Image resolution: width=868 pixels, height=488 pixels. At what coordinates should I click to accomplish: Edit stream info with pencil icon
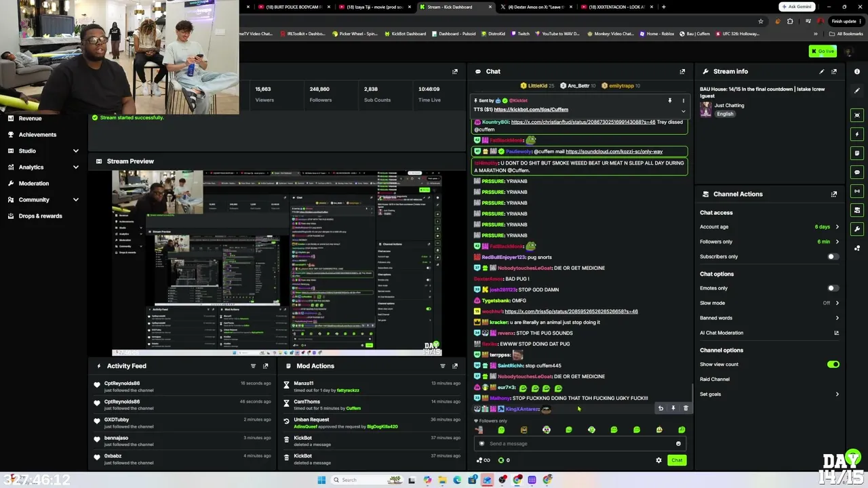point(822,71)
